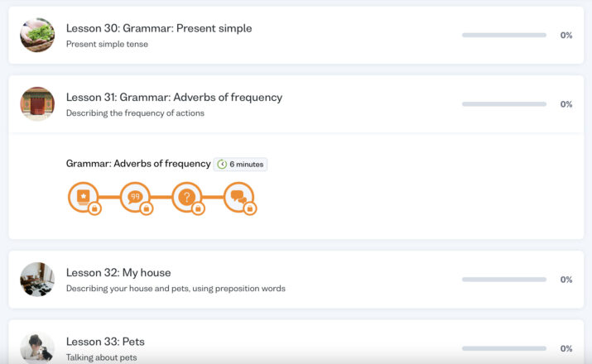Open the question mark quiz activity icon
This screenshot has height=364, width=592.
pos(186,197)
